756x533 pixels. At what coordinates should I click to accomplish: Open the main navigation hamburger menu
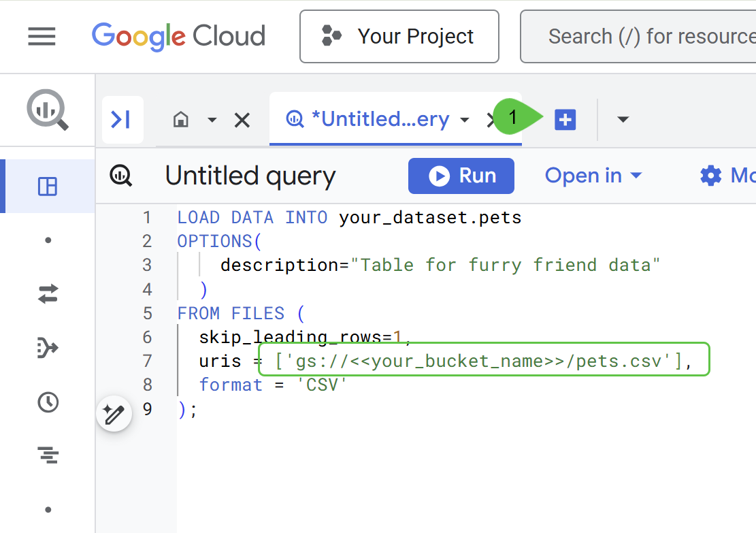tap(42, 37)
